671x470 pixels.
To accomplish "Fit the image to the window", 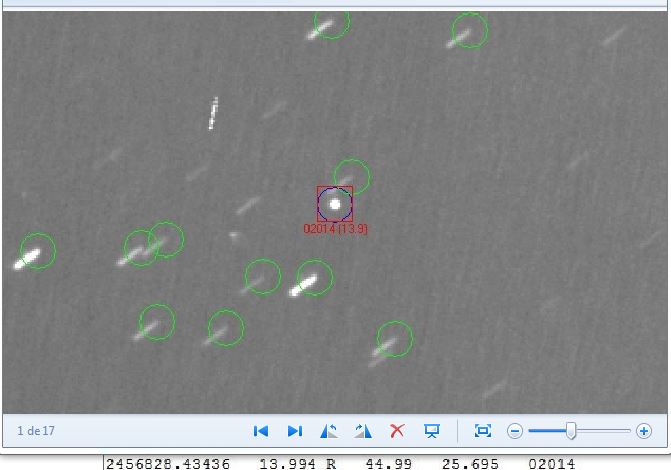I will pyautogui.click(x=483, y=431).
